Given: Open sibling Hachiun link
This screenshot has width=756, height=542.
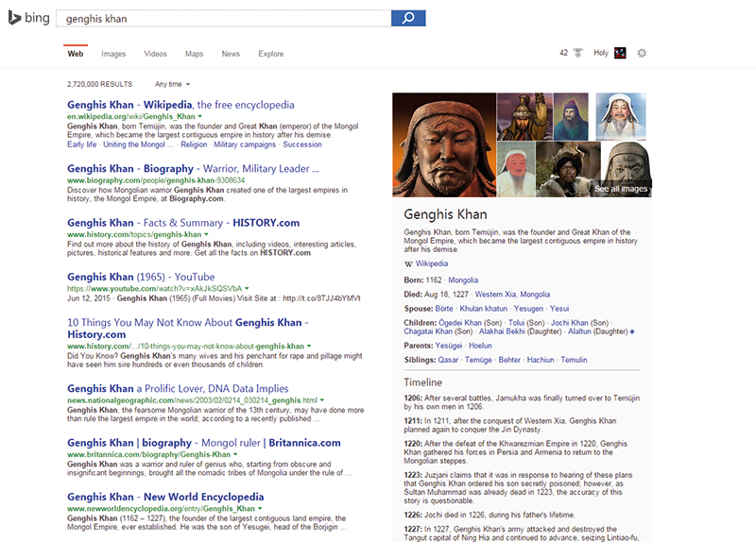Looking at the screenshot, I should tap(541, 360).
